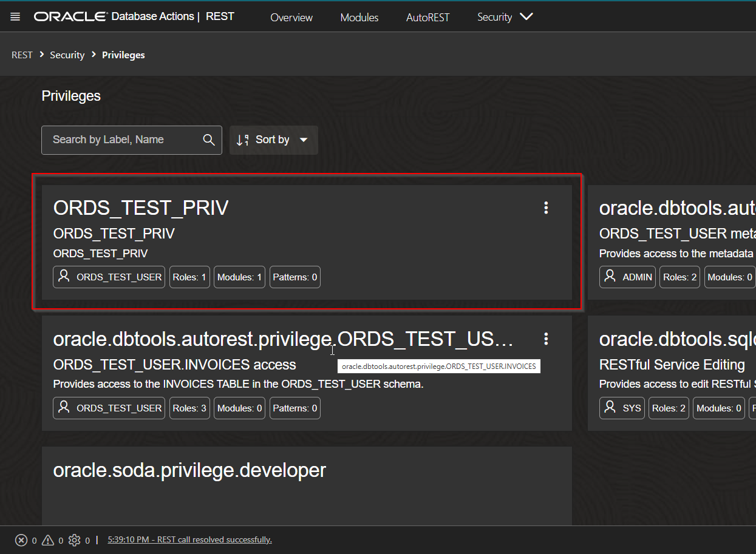Navigate to the AutoREST tab
756x554 pixels.
click(x=427, y=18)
